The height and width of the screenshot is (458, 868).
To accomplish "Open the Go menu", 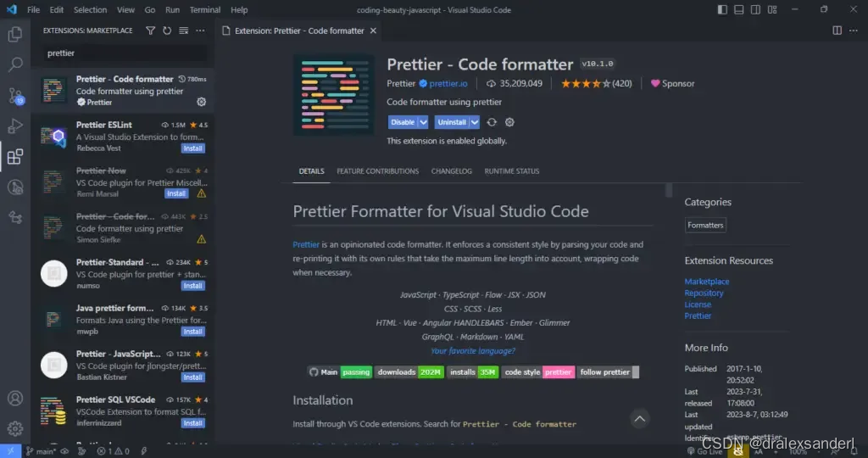I will pos(149,9).
